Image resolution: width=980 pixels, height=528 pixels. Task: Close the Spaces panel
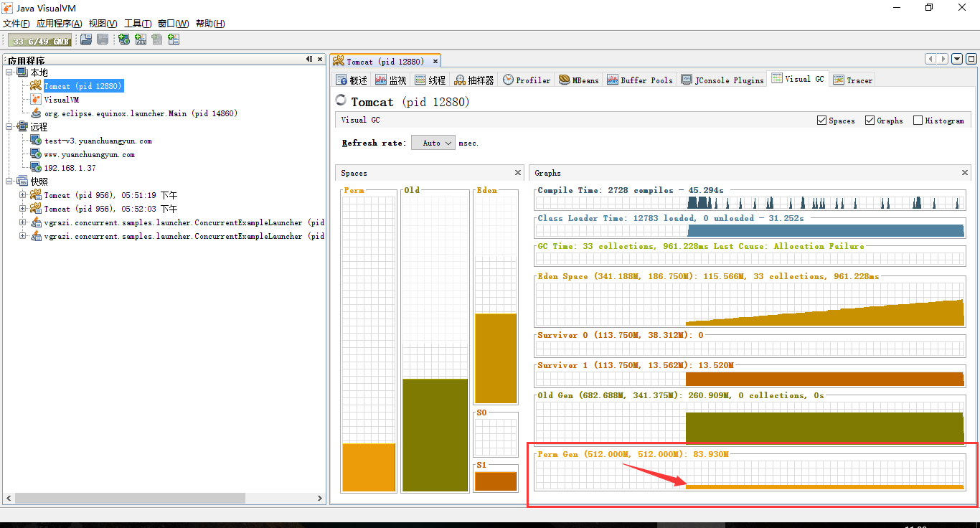tap(518, 173)
